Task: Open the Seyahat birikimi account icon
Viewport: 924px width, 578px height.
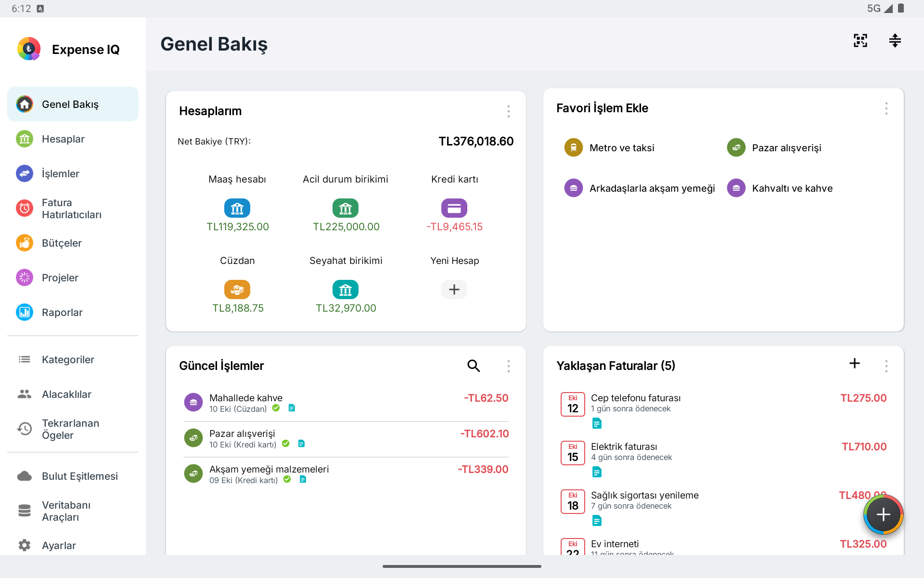Action: (x=346, y=289)
